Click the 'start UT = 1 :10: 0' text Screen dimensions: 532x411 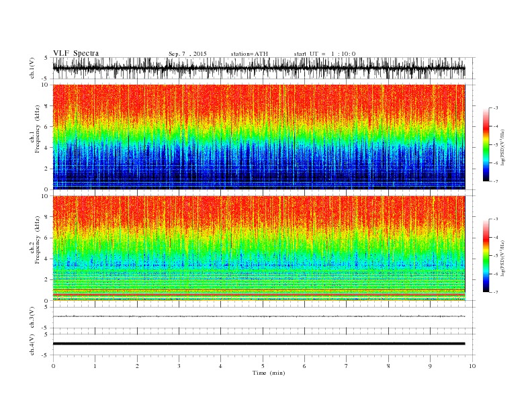coord(324,54)
